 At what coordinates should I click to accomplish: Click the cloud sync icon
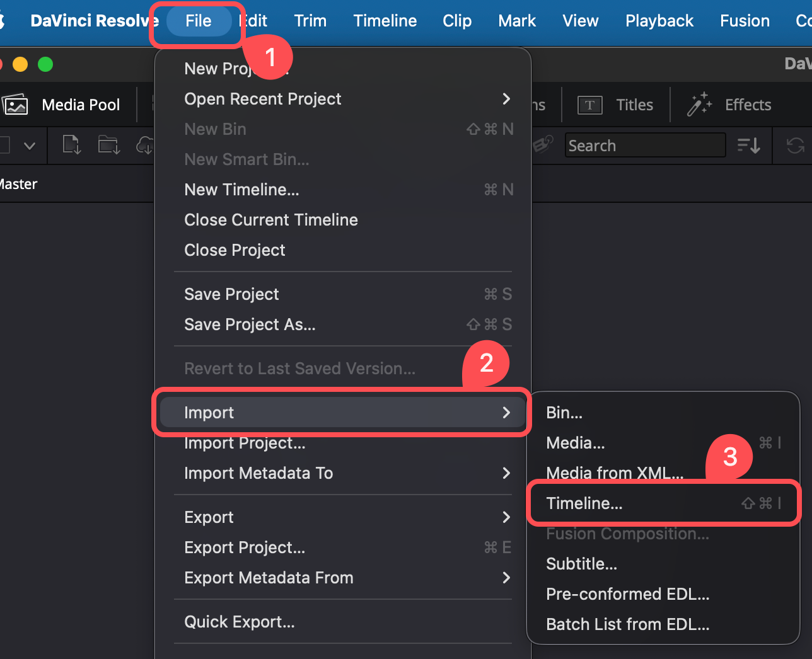[x=145, y=146]
